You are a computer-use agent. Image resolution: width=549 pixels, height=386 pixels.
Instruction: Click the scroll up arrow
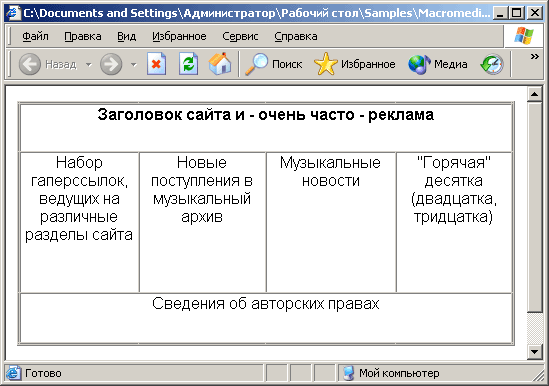pyautogui.click(x=535, y=94)
